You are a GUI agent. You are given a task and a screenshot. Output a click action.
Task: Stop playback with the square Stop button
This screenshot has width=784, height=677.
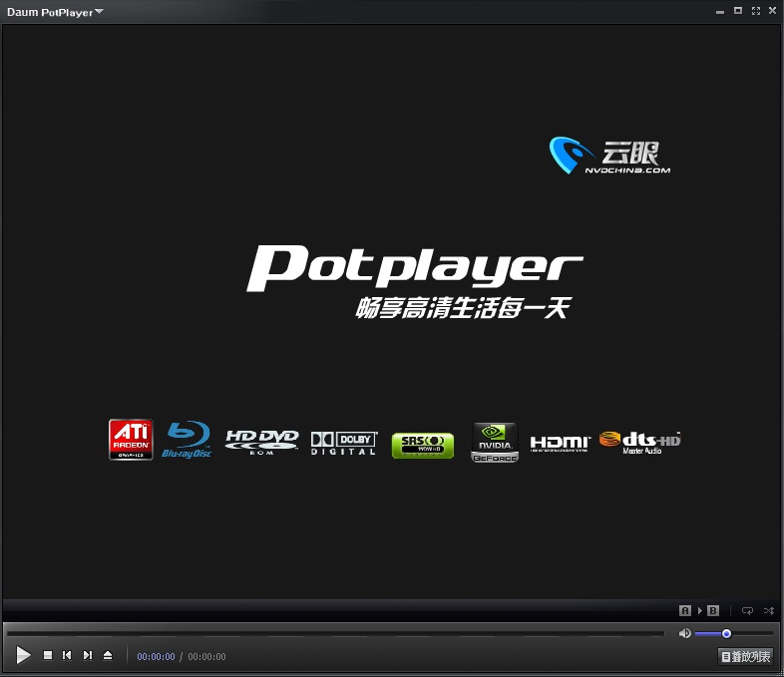[x=48, y=655]
